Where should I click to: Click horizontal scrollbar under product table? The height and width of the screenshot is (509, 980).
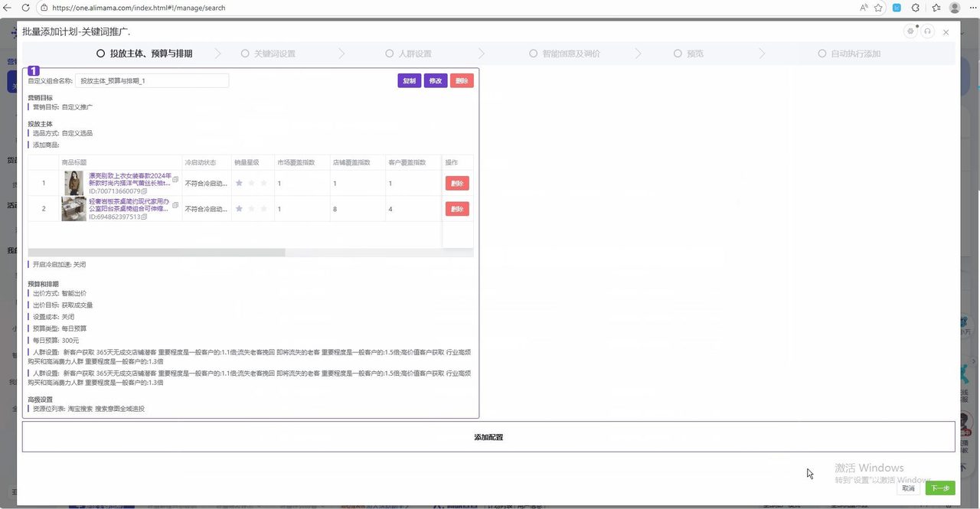pos(157,253)
